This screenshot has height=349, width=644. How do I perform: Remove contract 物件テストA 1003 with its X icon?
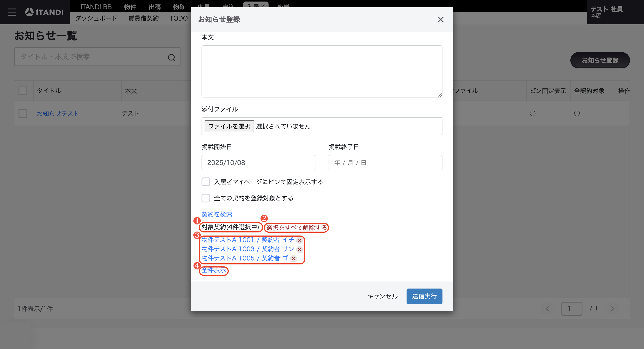tap(299, 250)
